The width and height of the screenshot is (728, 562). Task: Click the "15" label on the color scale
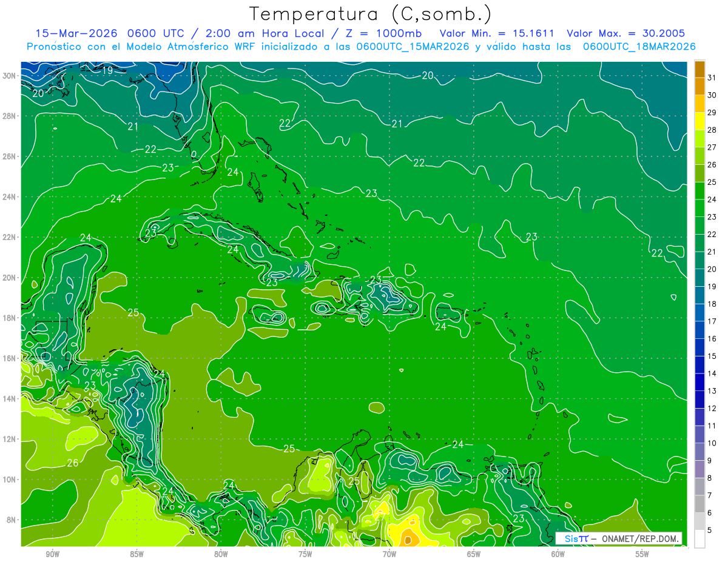pos(712,356)
